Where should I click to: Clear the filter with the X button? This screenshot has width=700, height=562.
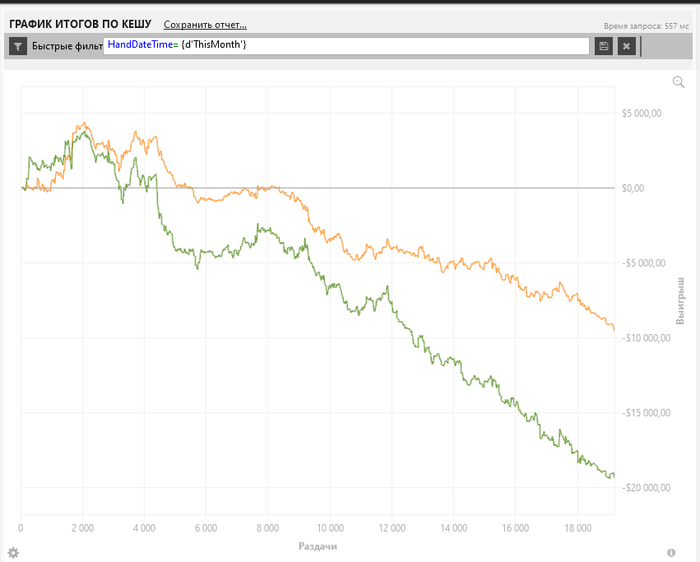(627, 46)
